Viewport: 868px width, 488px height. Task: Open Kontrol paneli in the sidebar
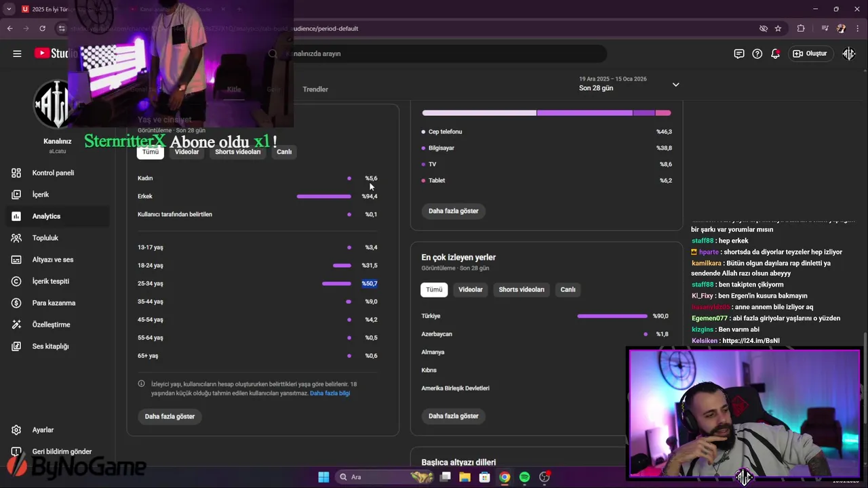coord(54,173)
